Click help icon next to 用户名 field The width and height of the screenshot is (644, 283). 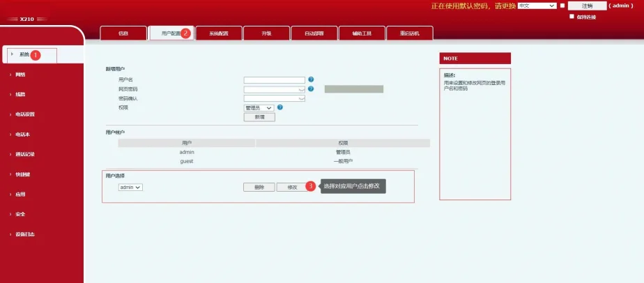311,80
